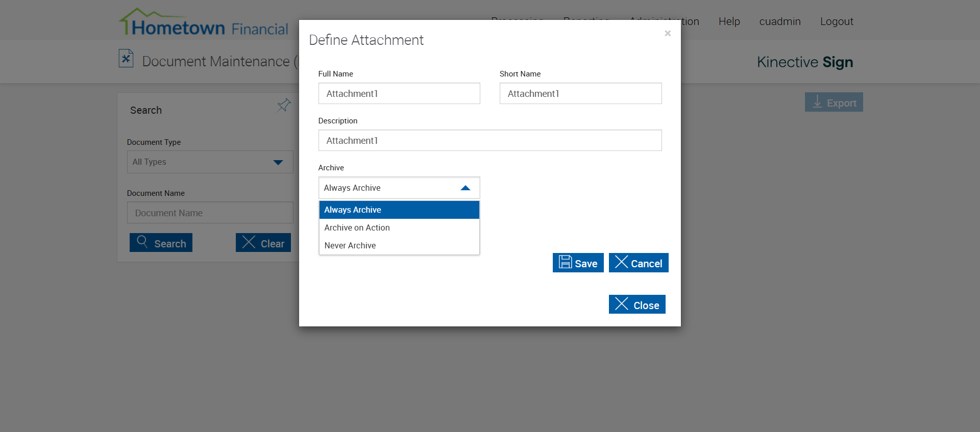Click the Search button with magnifier icon
Screen dimensions: 980x432
point(161,243)
